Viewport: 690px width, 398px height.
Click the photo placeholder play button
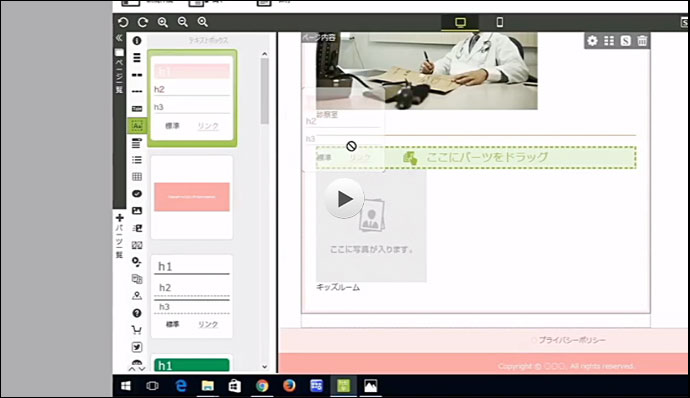pos(345,199)
